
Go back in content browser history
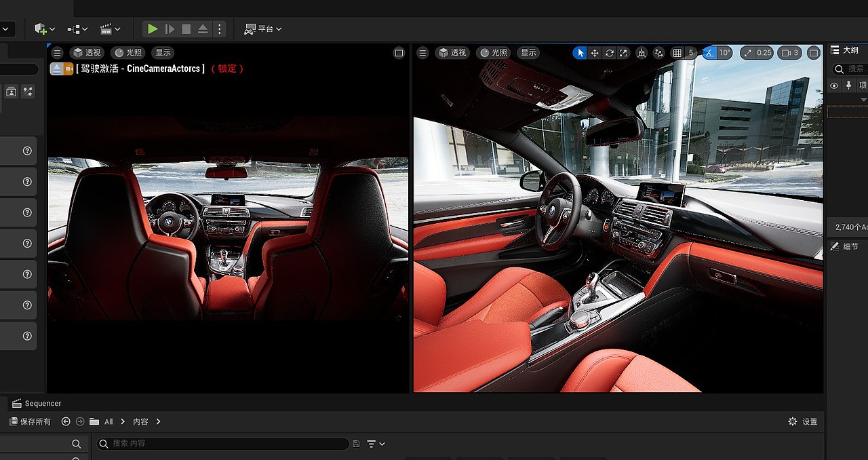66,421
